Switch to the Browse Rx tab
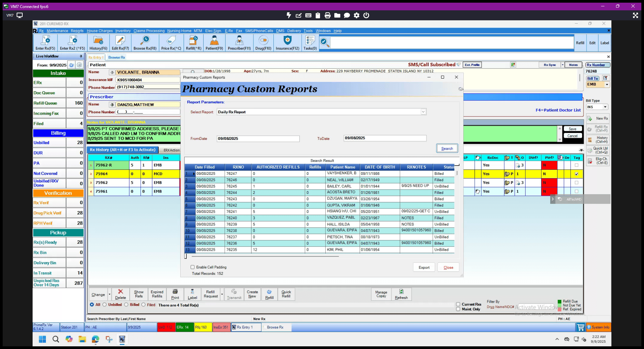This screenshot has width=644, height=349. (116, 57)
